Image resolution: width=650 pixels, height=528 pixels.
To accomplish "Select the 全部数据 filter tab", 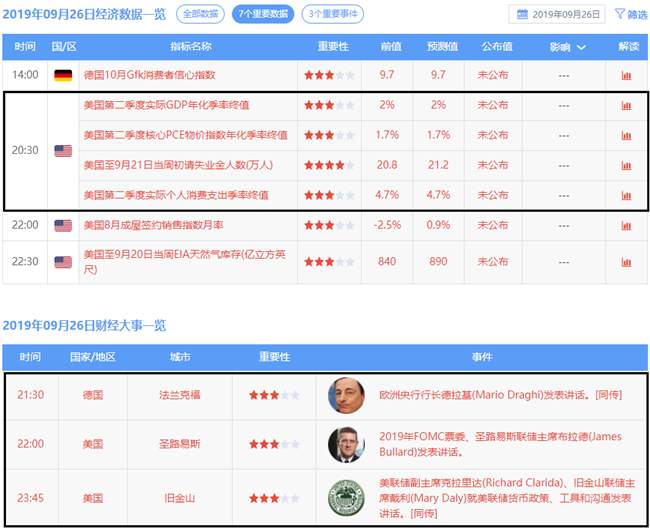I will pos(200,14).
